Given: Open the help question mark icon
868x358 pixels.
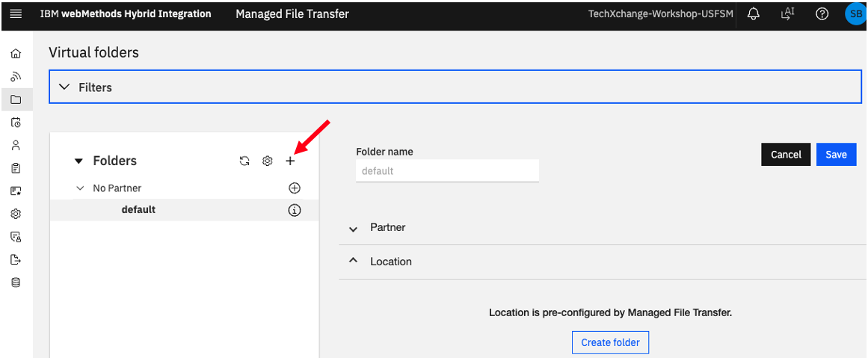Looking at the screenshot, I should pyautogui.click(x=822, y=14).
